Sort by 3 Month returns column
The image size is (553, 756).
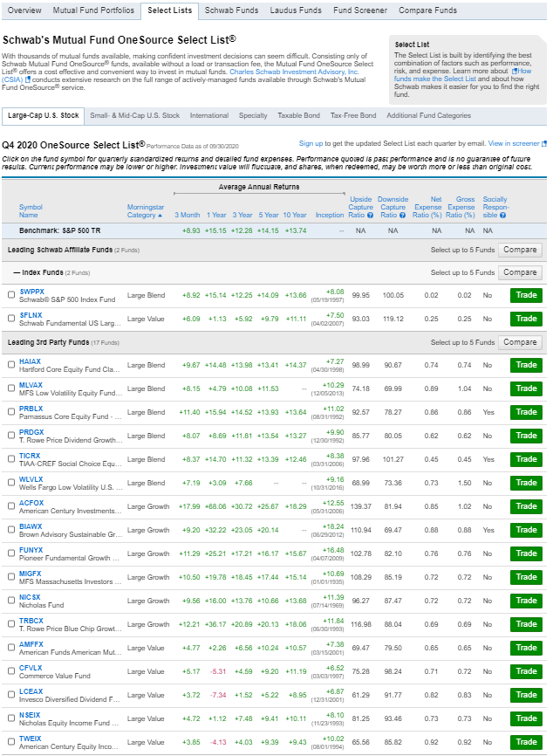pyautogui.click(x=187, y=215)
